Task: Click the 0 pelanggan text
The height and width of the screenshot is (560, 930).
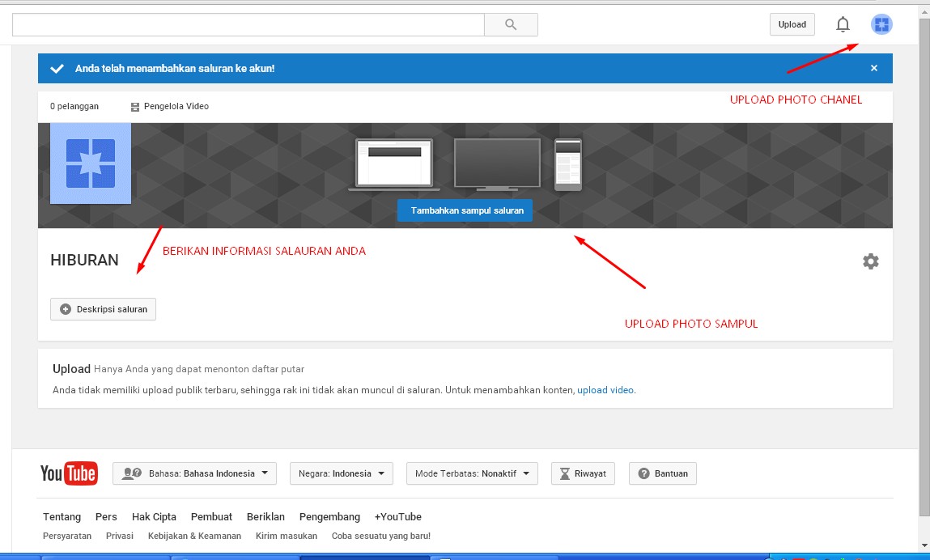Action: tap(74, 106)
